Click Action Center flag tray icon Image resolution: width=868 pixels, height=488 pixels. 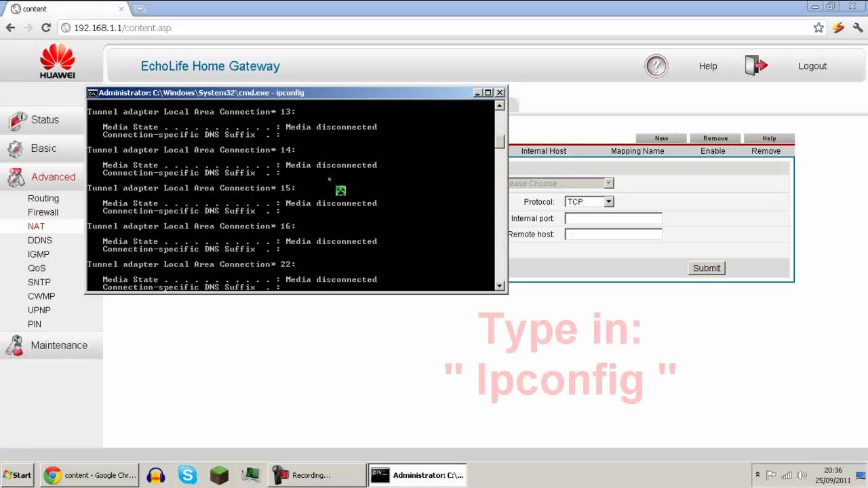click(771, 475)
